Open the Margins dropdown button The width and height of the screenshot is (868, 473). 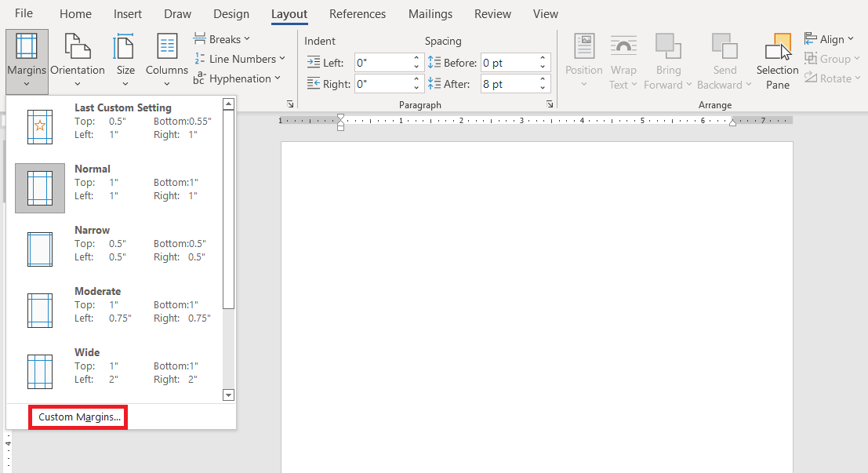(x=27, y=61)
